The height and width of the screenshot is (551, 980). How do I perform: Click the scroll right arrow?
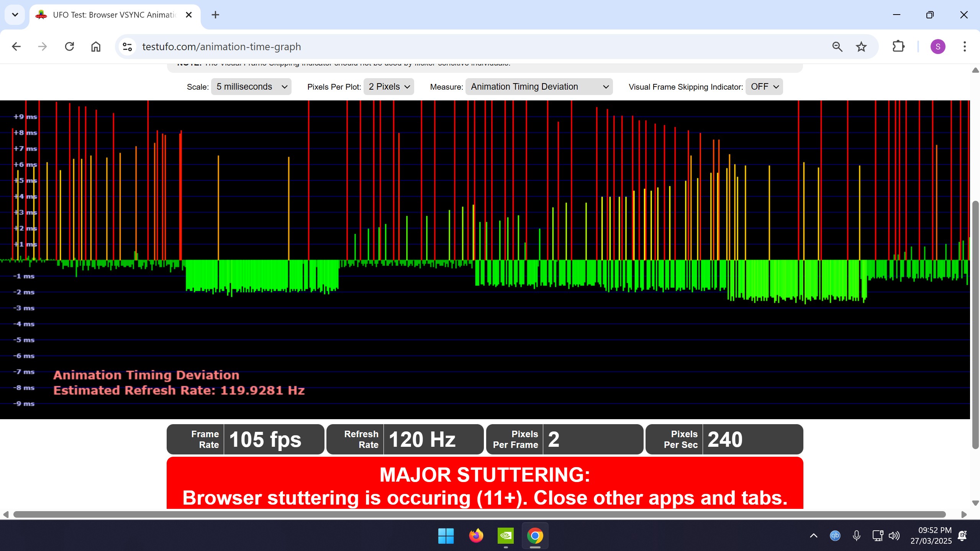click(964, 514)
